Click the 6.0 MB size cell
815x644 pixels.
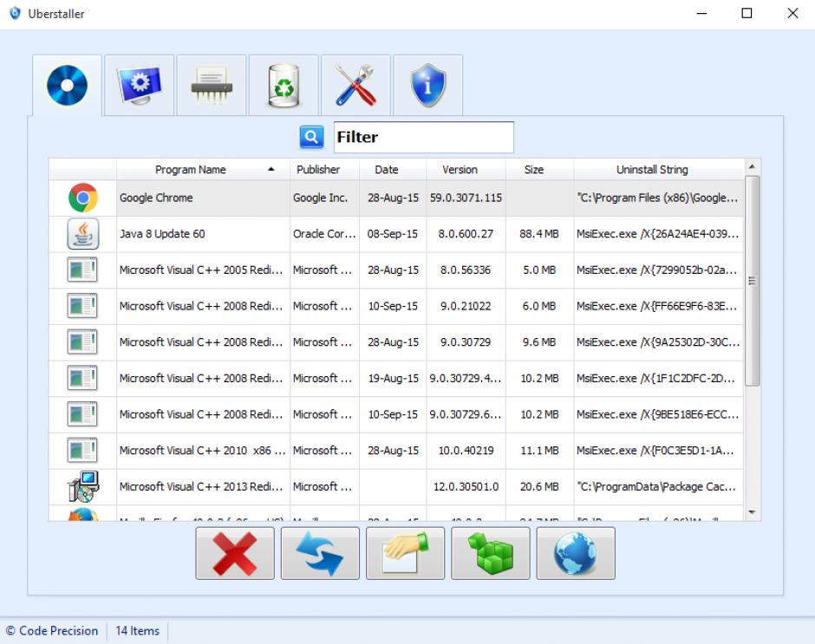(x=539, y=306)
